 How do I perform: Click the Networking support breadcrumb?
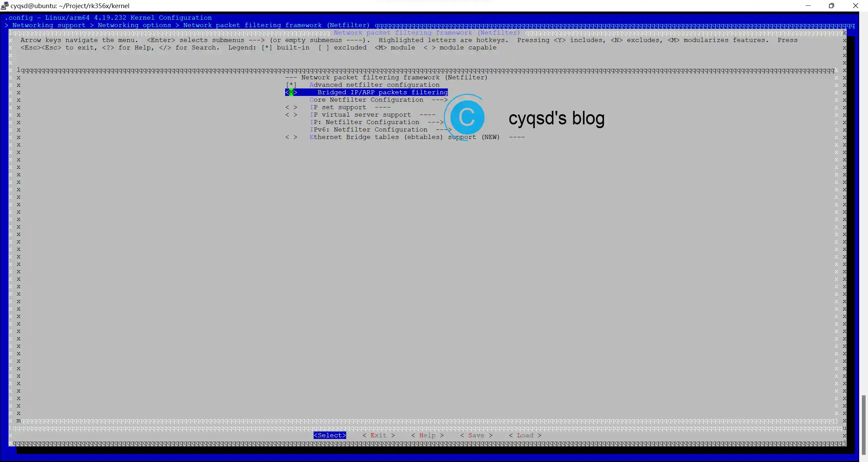click(49, 25)
